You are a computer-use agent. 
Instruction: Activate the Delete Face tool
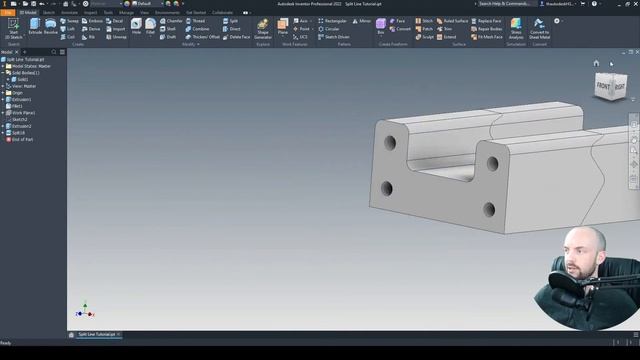pyautogui.click(x=236, y=37)
